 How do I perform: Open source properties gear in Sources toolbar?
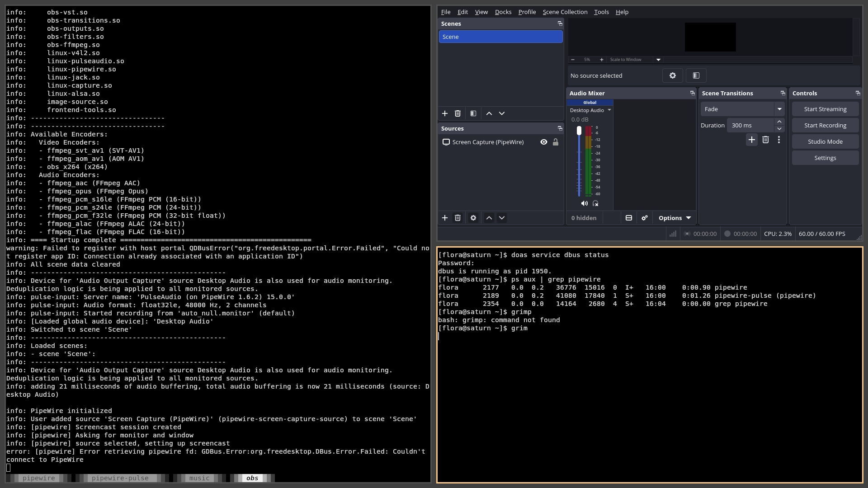[x=473, y=218]
